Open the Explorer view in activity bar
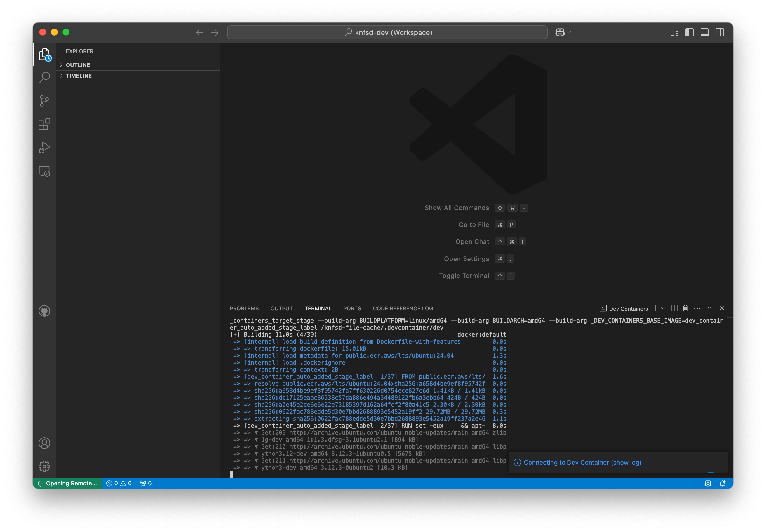766x532 pixels. click(44, 54)
